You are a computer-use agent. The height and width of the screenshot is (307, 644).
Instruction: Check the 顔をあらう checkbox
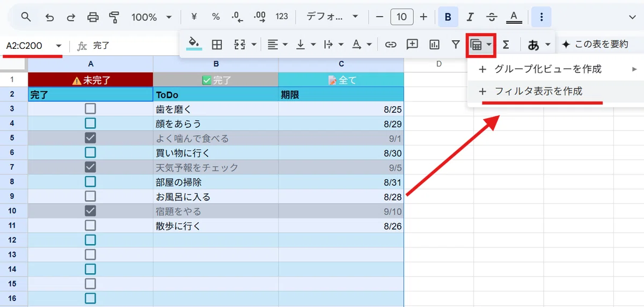90,123
